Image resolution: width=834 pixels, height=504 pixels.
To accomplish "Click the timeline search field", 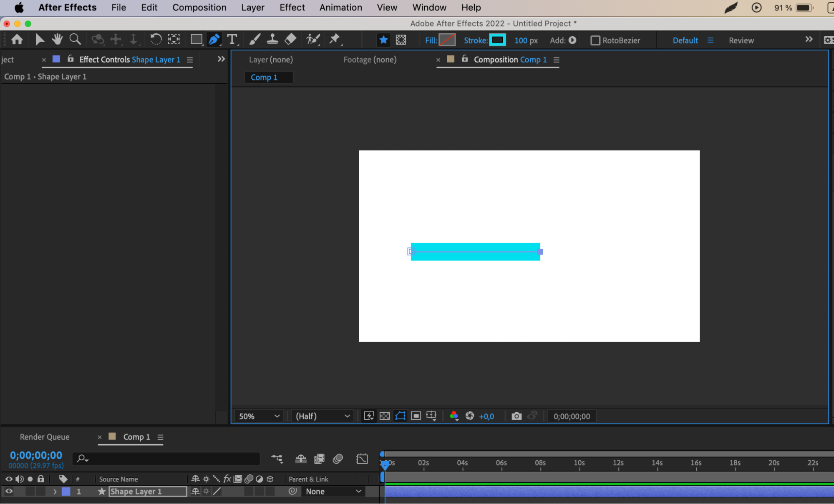I will click(x=167, y=459).
